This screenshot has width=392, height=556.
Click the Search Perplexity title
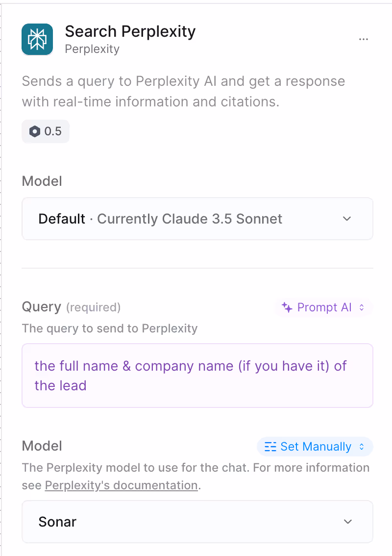[130, 31]
